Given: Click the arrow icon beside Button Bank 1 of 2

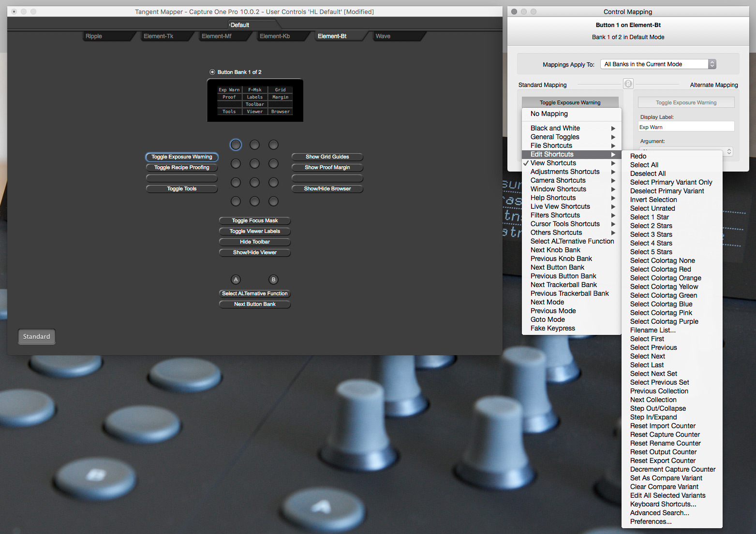Looking at the screenshot, I should (212, 72).
